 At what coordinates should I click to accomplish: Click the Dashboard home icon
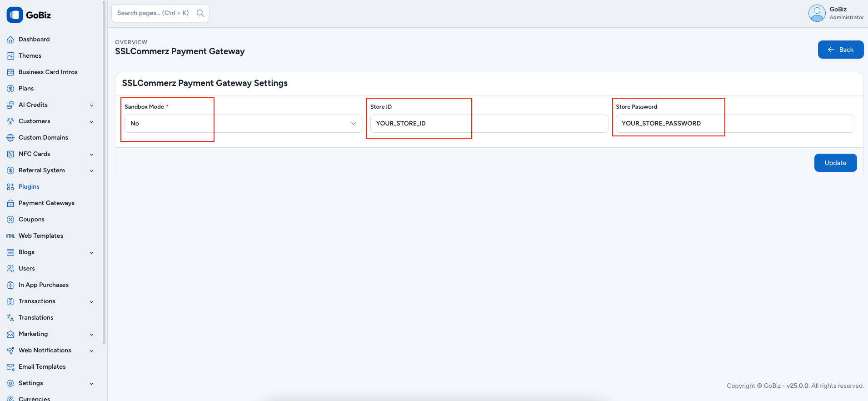[x=10, y=40]
